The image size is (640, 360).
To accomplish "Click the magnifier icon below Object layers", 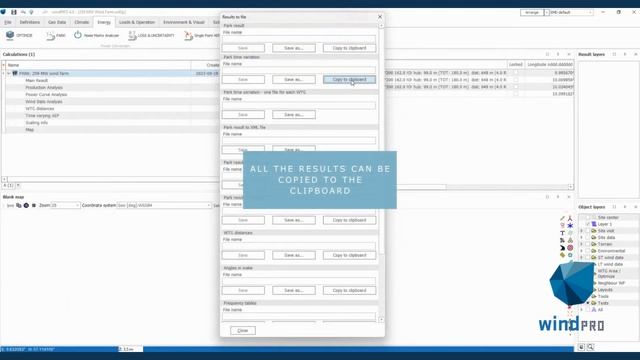I will tap(590, 347).
